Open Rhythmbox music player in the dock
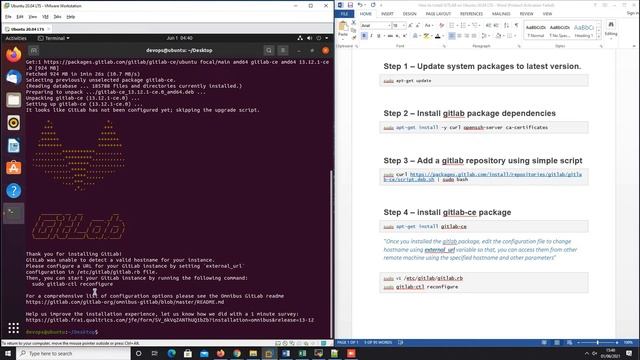The width and height of the screenshot is (640, 360). (13, 122)
